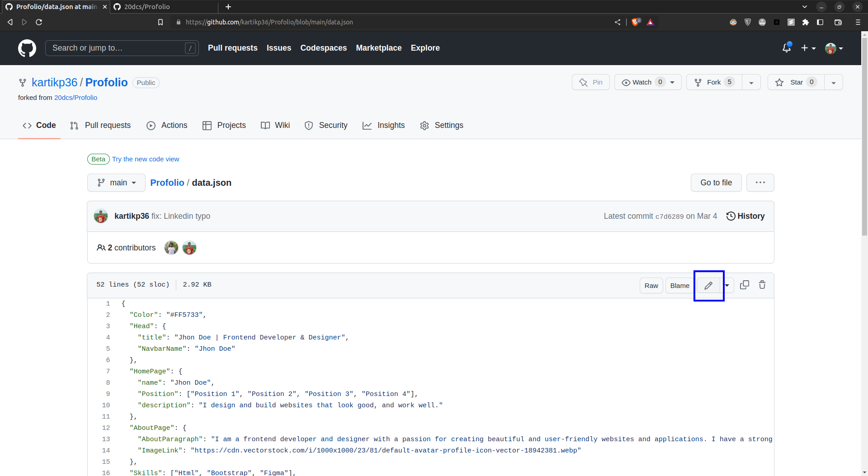Screen dimensions: 868x476
Task: Switch to the Security tab
Action: [x=326, y=125]
